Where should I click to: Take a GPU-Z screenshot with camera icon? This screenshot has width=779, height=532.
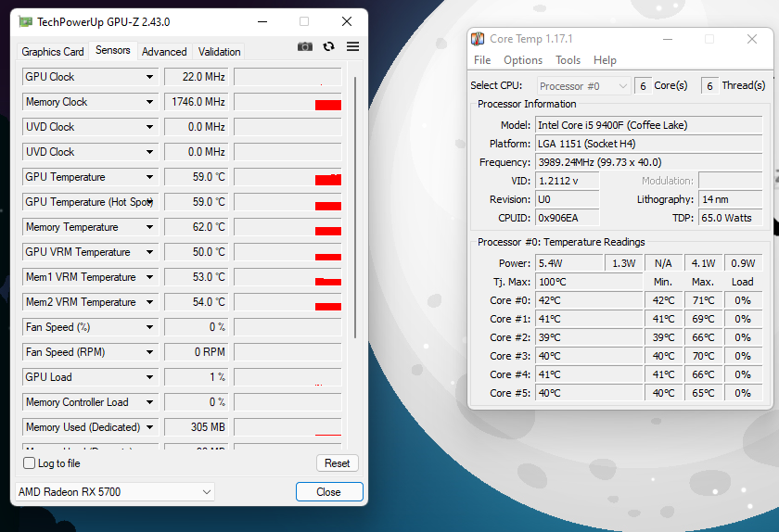click(x=305, y=46)
